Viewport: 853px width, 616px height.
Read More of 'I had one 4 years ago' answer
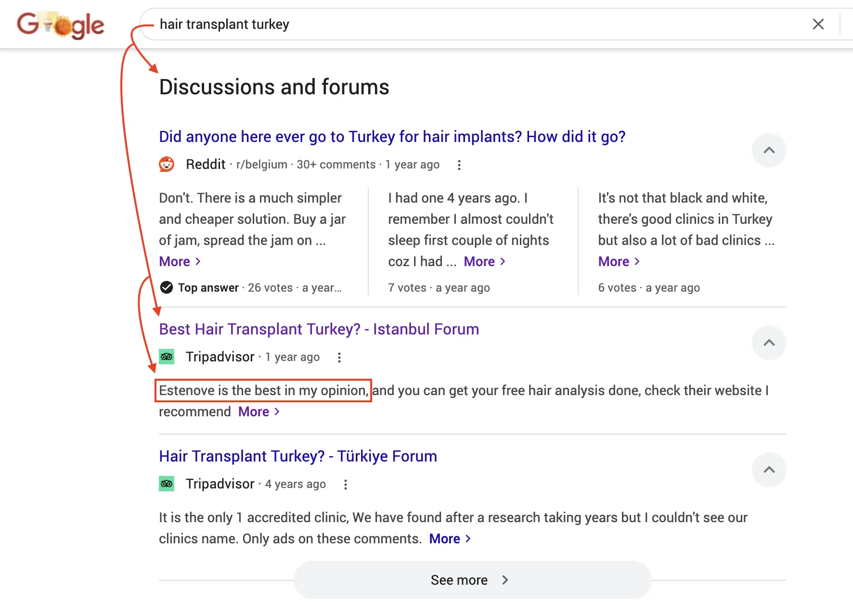[485, 261]
